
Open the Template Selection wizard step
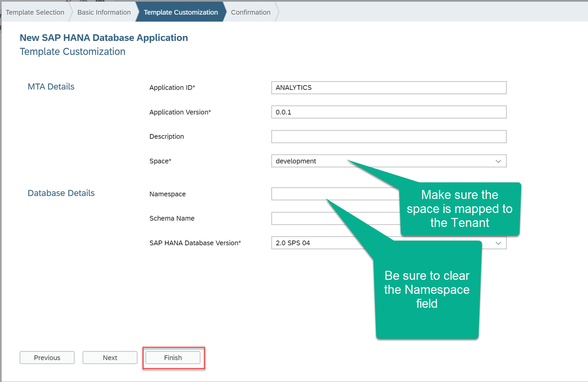(35, 12)
